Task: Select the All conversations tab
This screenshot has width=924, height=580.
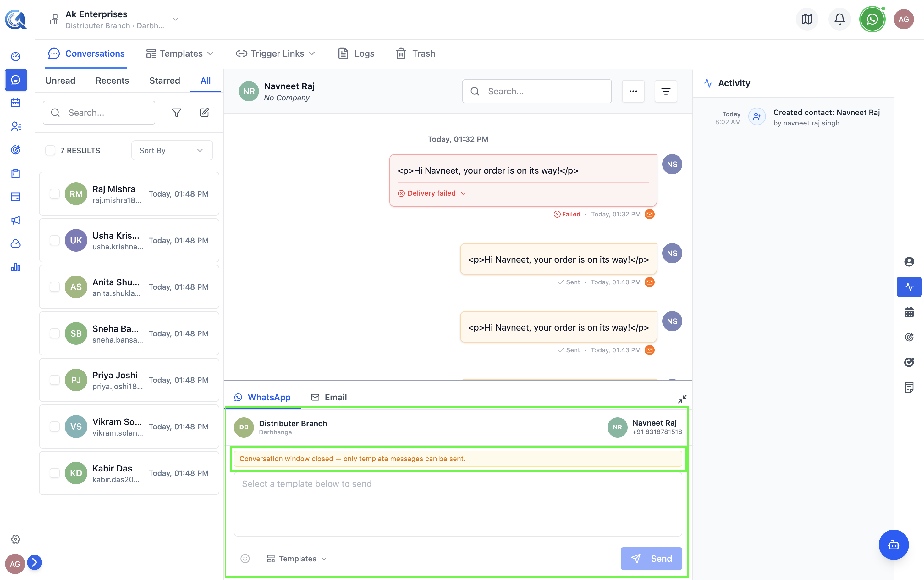Action: pyautogui.click(x=206, y=81)
